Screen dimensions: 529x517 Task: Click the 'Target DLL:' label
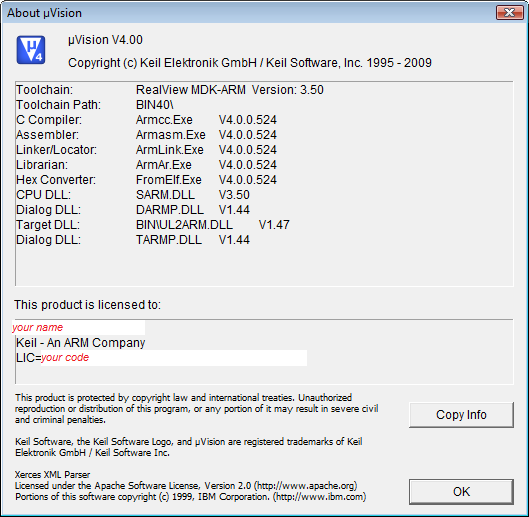point(48,225)
